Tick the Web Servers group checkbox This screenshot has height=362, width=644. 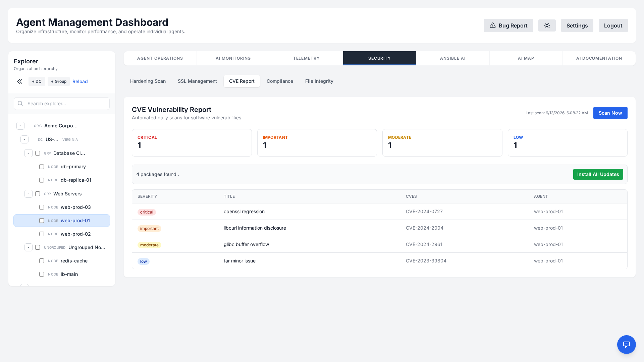click(38, 194)
